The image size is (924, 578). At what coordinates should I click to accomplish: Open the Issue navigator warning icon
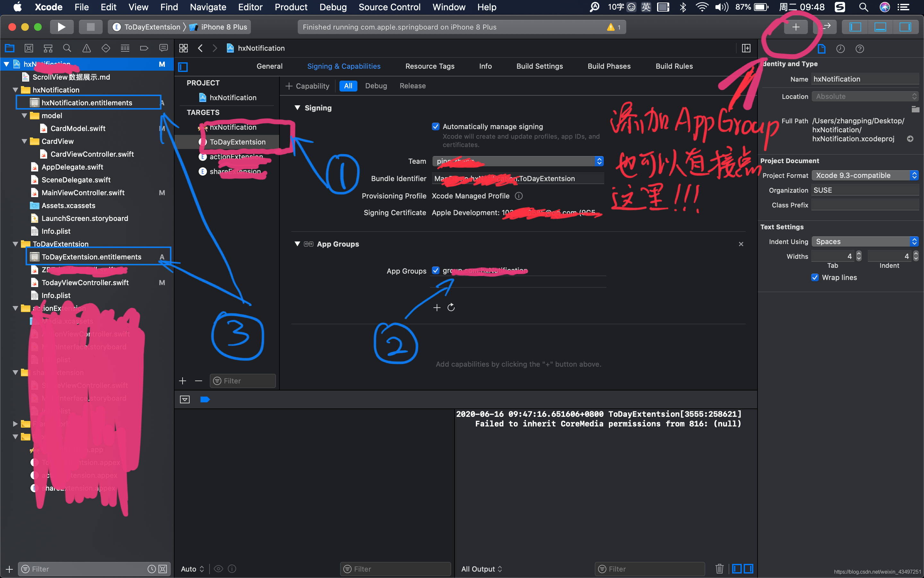[x=87, y=48]
